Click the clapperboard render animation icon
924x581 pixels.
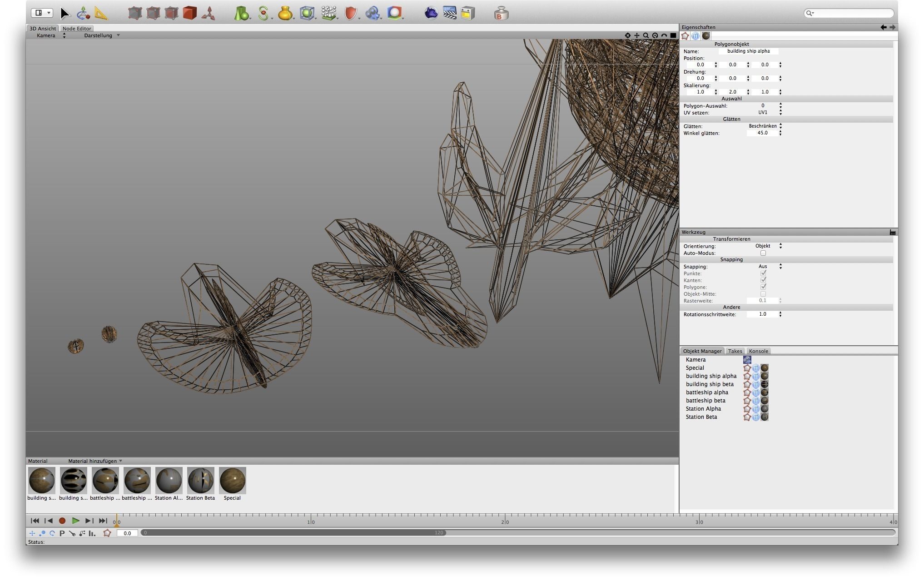[449, 13]
